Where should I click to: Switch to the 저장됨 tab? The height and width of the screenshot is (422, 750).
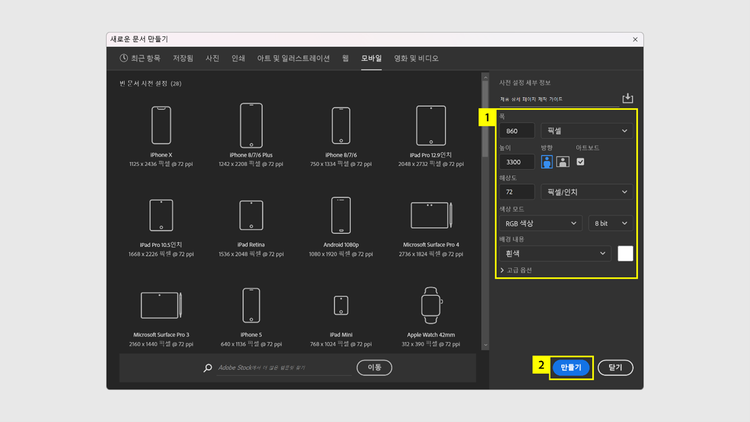tap(183, 58)
